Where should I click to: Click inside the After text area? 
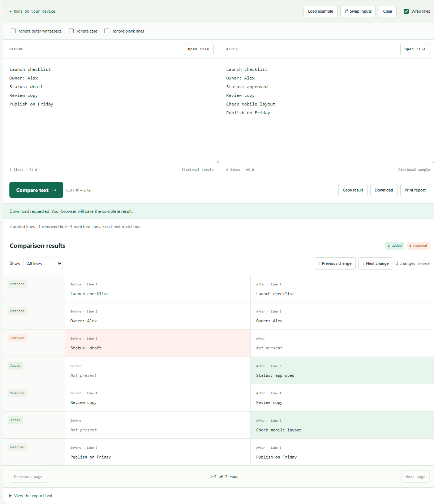click(327, 111)
